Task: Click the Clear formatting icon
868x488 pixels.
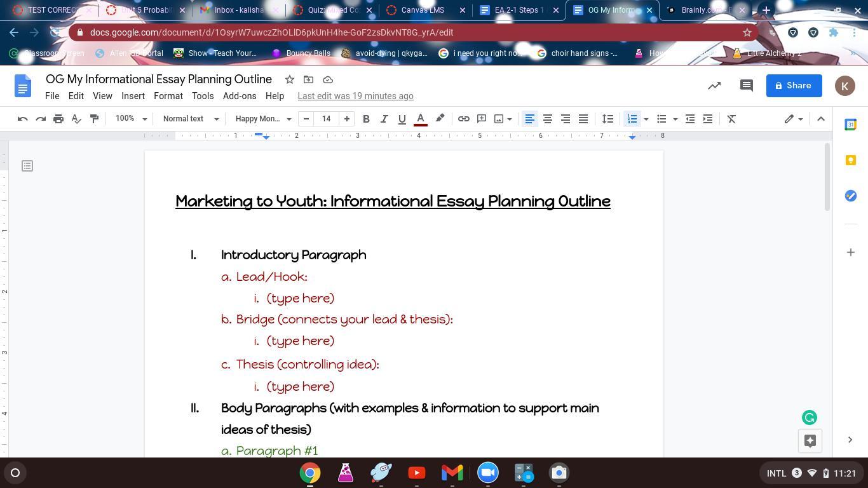Action: [x=731, y=119]
